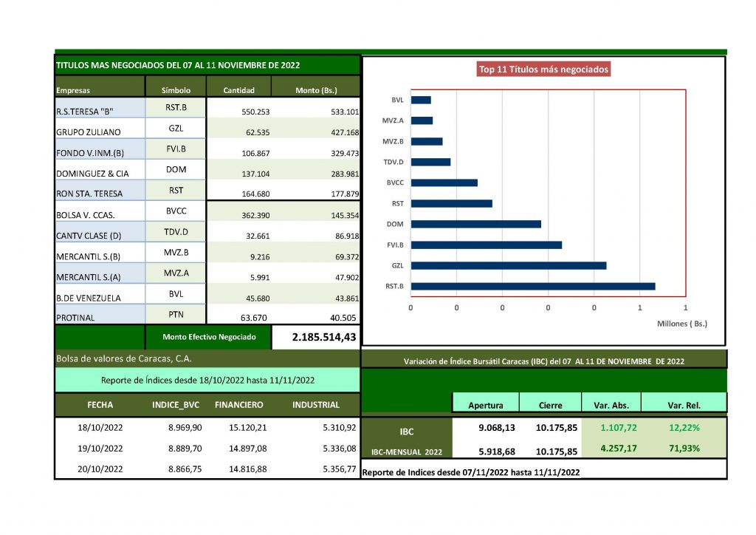This screenshot has width=756, height=535.
Task: Click the Monto (Bs.) column header
Action: 316,90
